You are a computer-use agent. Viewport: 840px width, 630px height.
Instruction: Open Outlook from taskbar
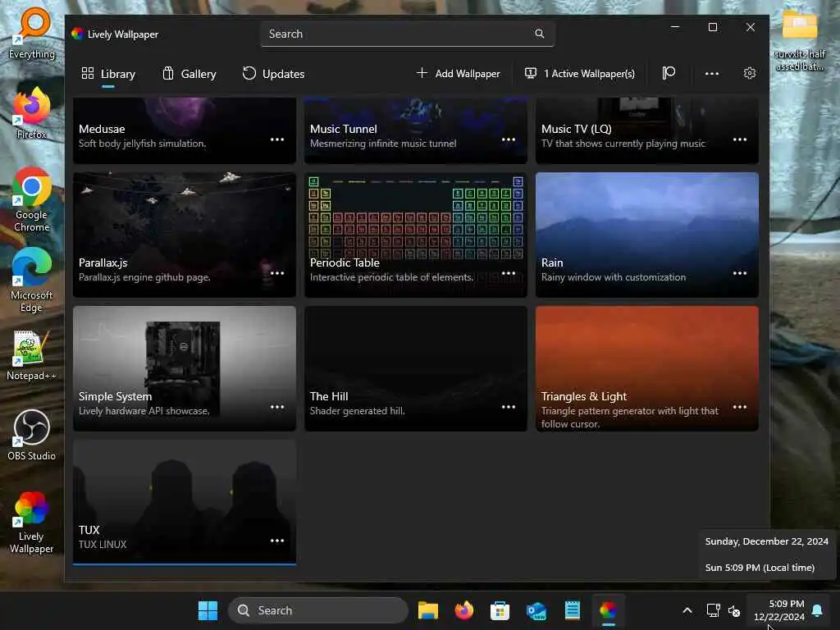point(536,610)
